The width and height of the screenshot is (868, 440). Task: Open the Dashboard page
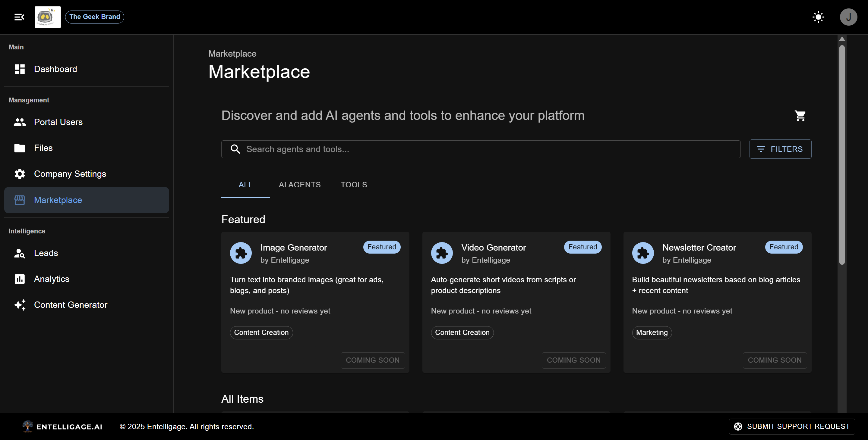point(87,69)
